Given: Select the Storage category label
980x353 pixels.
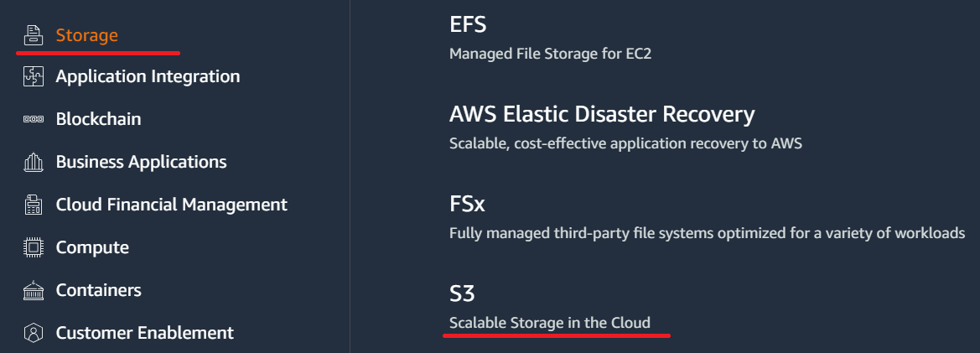Looking at the screenshot, I should click(x=87, y=35).
